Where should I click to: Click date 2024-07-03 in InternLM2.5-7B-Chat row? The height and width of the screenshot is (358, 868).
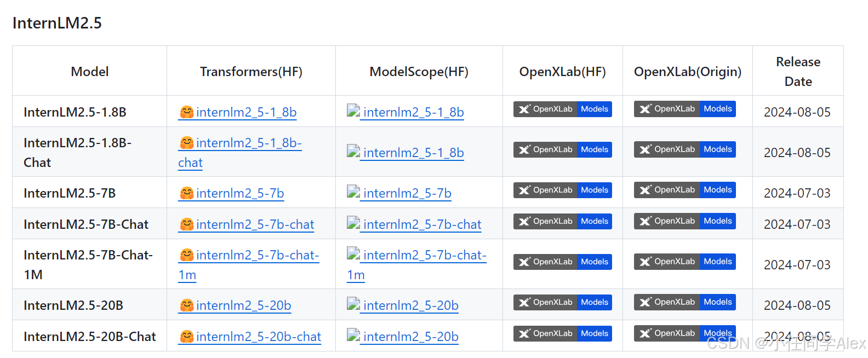point(797,224)
